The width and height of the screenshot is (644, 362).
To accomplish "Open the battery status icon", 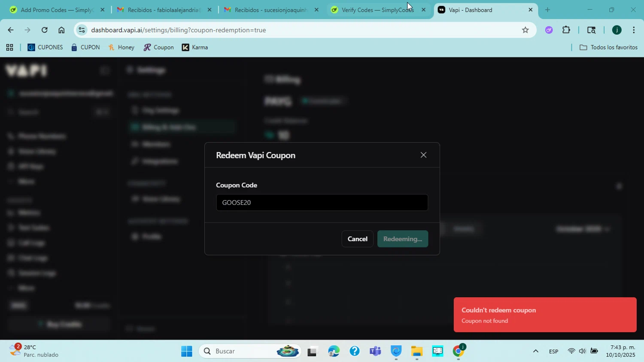I will [594, 351].
